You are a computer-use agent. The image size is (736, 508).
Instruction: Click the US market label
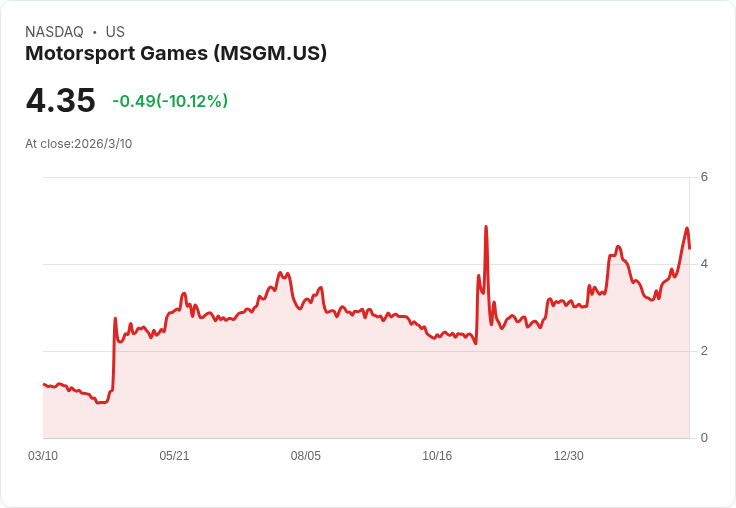pyautogui.click(x=115, y=32)
